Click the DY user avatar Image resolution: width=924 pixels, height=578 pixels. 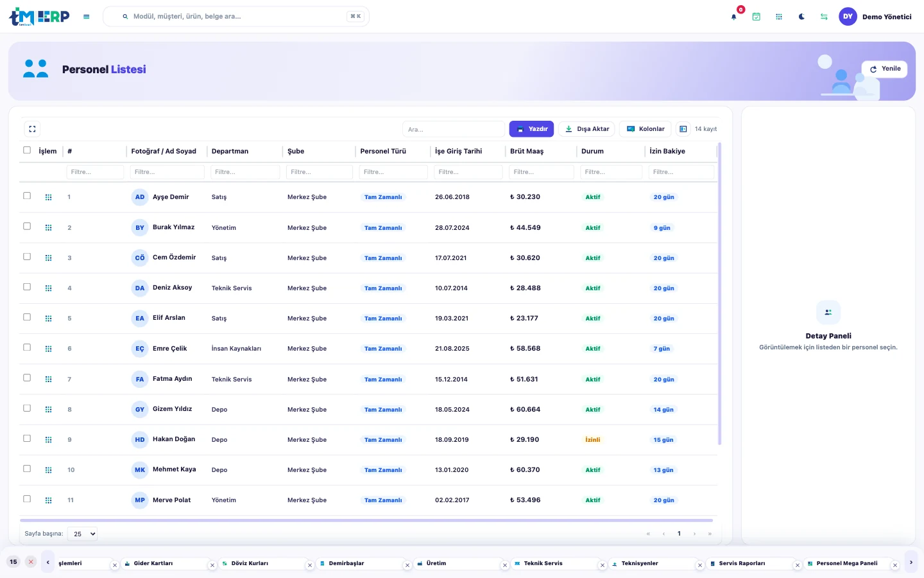(x=848, y=17)
